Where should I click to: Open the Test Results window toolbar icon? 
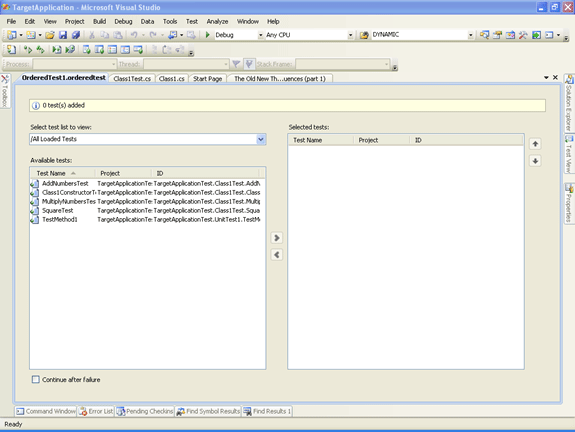[112, 50]
